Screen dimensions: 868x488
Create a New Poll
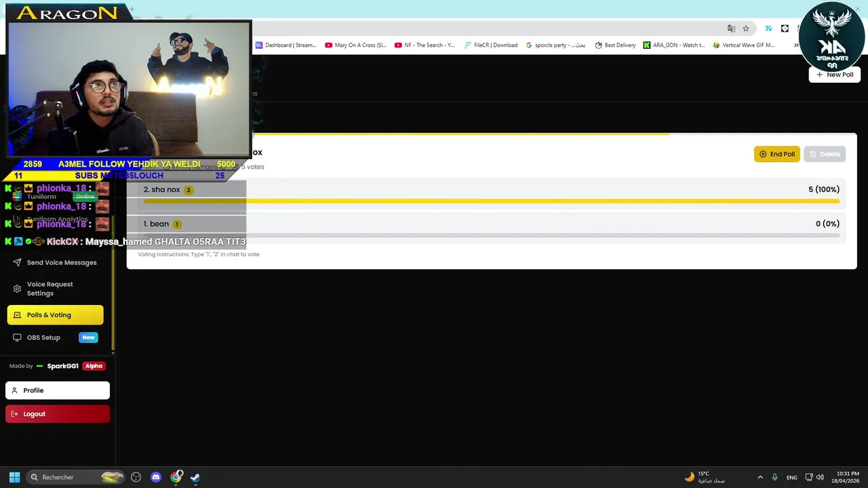point(835,75)
